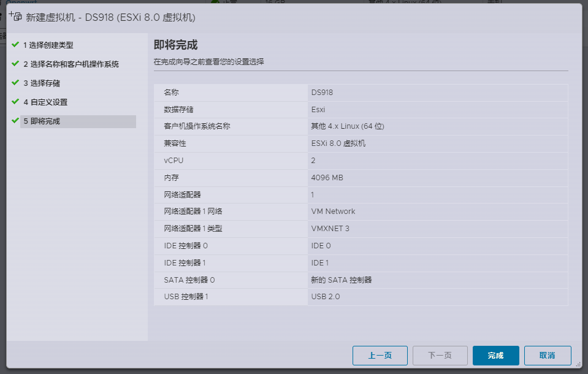Click the checkmark icon next to 4 自定义设置
Screen dimensions: 588x374
(x=15, y=102)
